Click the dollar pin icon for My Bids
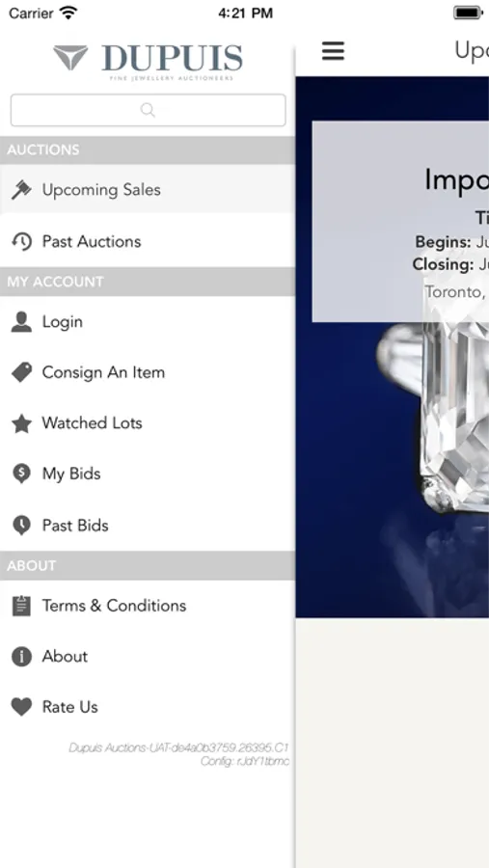The height and width of the screenshot is (868, 489). pos(21,474)
